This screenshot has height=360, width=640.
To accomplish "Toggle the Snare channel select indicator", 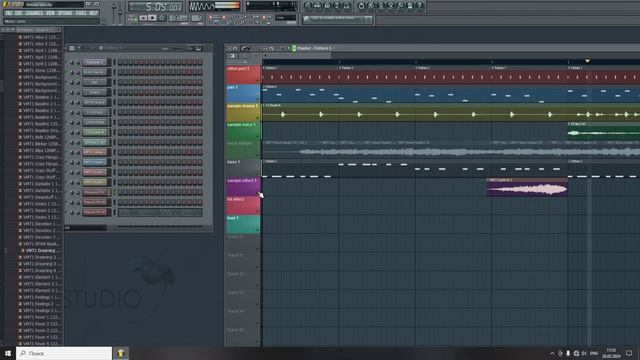I will point(114,92).
